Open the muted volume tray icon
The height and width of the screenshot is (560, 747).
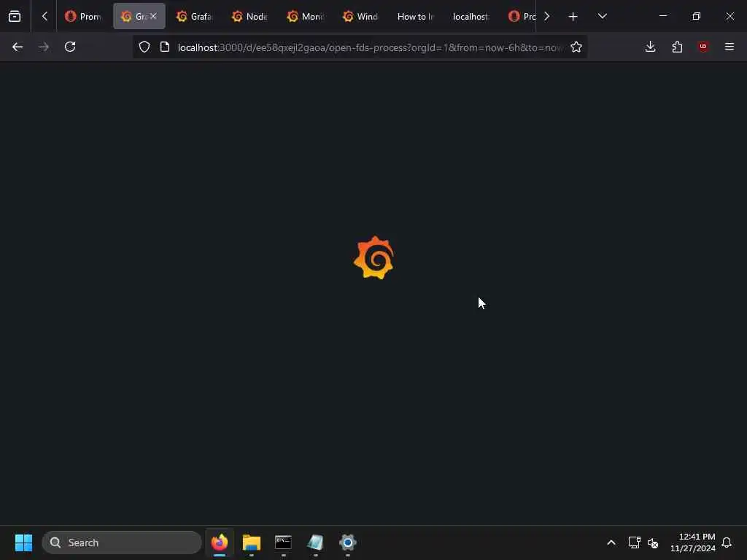pos(653,542)
